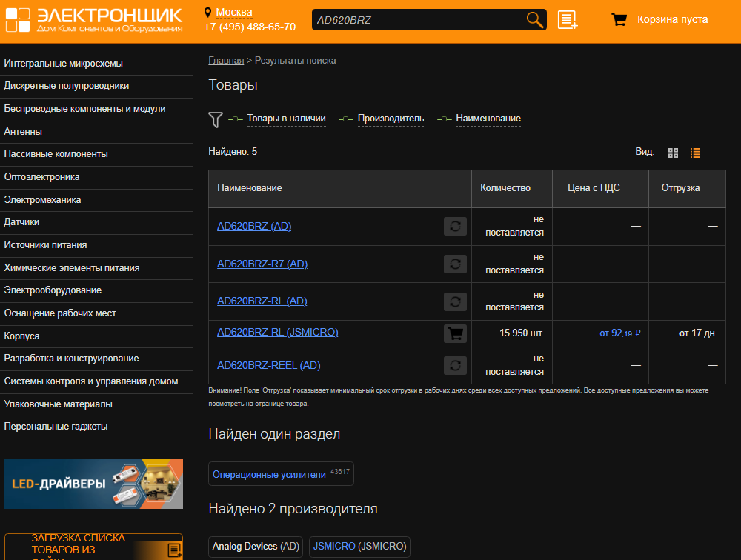Click the Электронщик logo icon
This screenshot has width=741, height=560.
(18, 20)
